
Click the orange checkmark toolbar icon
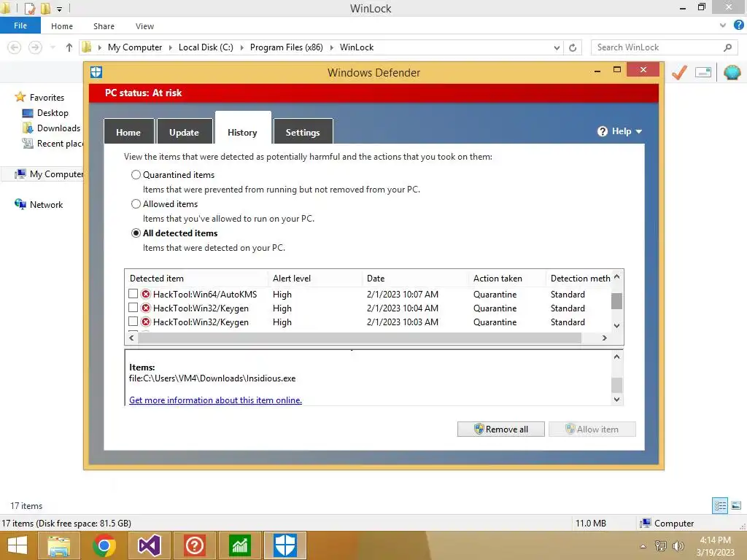679,72
